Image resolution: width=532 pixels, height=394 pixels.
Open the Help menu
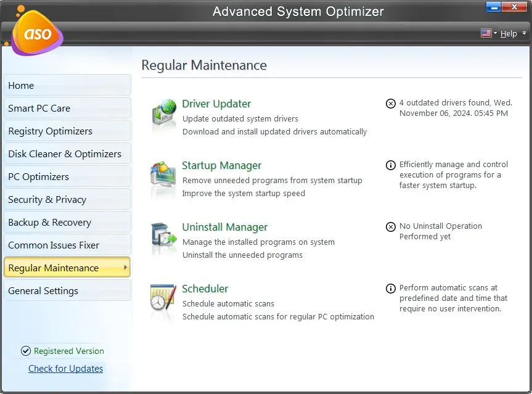coord(509,33)
